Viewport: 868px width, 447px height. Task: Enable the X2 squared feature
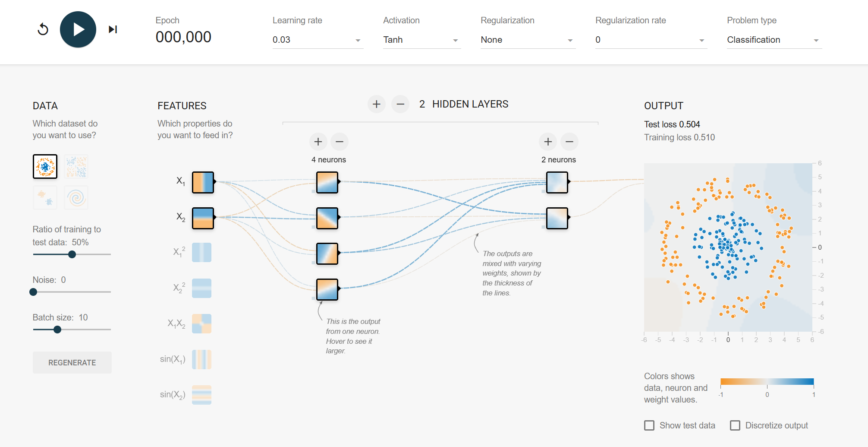coord(201,288)
